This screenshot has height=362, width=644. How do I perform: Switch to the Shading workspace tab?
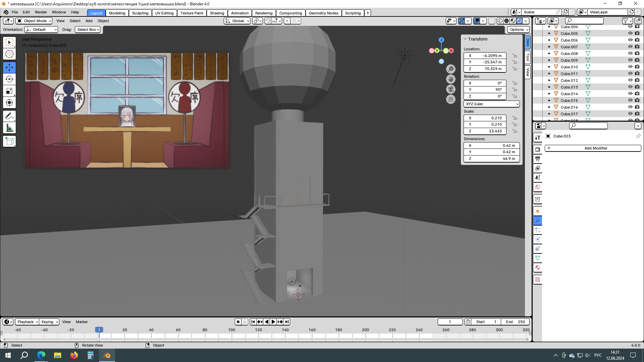pos(217,13)
